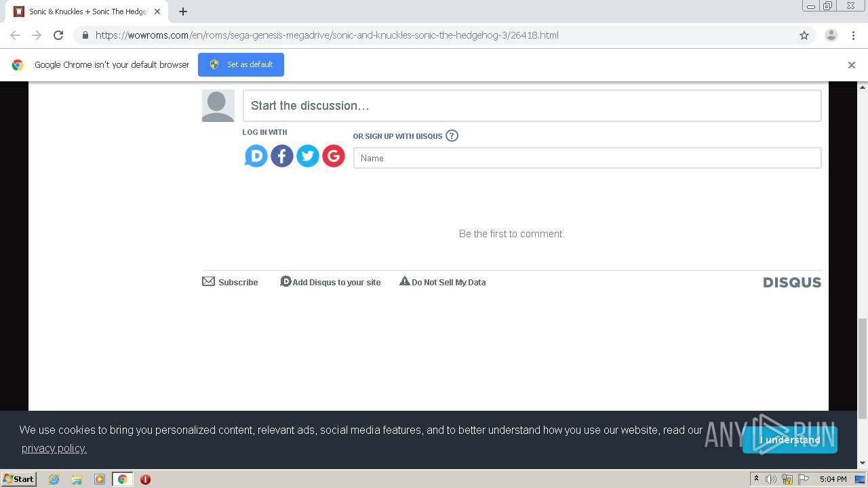Log in with the Google icon
This screenshot has height=488, width=868.
coord(334,157)
